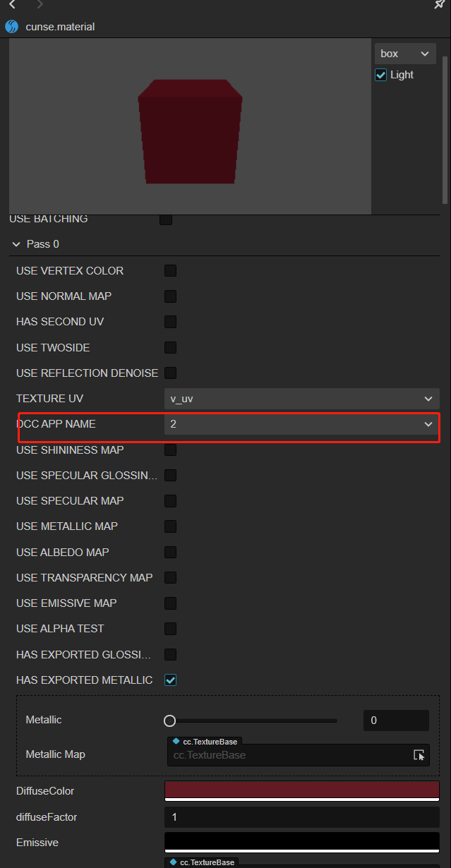Open the DCC APP NAME dropdown
Viewport: 451px width, 868px height.
(301, 424)
